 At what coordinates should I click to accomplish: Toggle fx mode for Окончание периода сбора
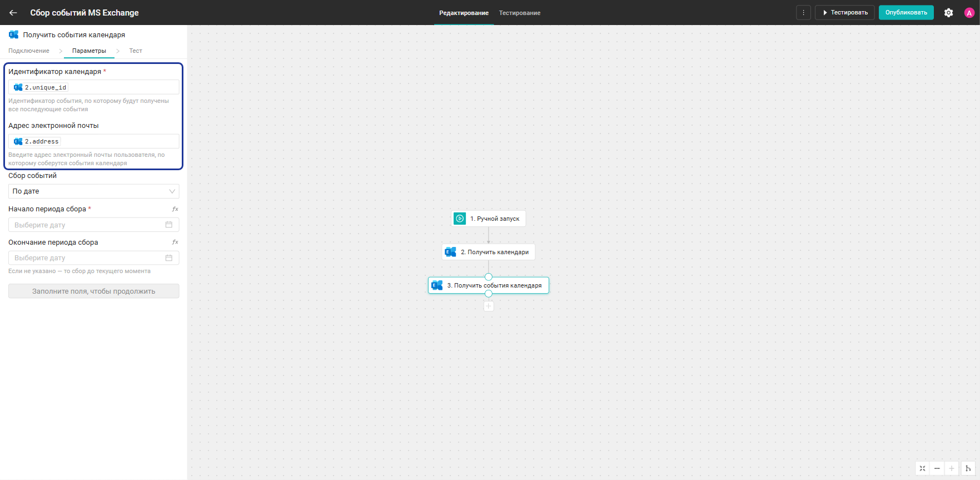[175, 243]
